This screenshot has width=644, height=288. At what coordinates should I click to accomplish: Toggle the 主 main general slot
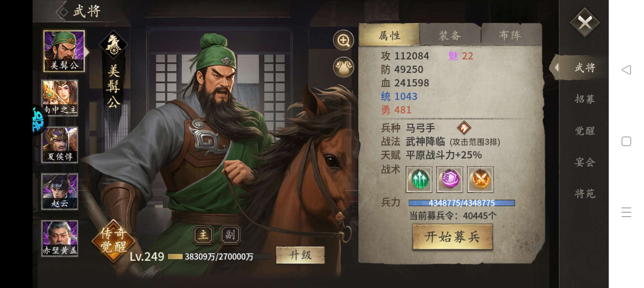(203, 235)
